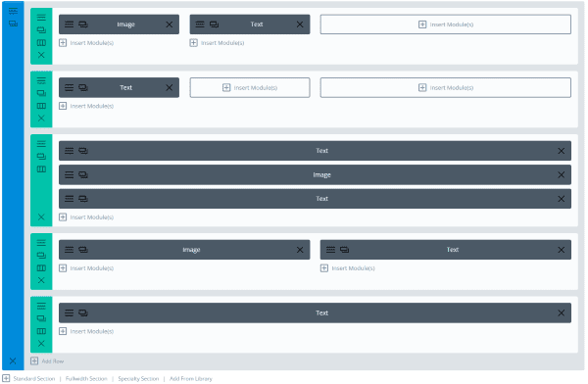Add a Fullwidth Section
This screenshot has width=588, height=384.
coord(86,379)
